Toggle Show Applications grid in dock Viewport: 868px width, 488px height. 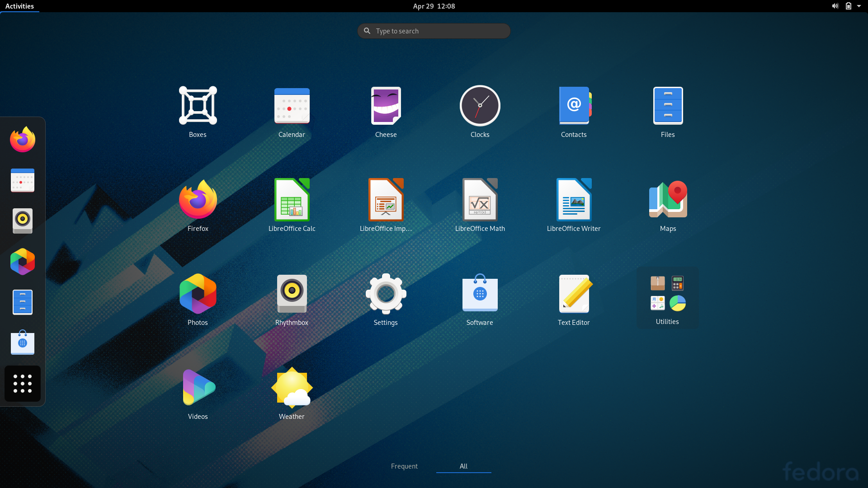pyautogui.click(x=23, y=384)
